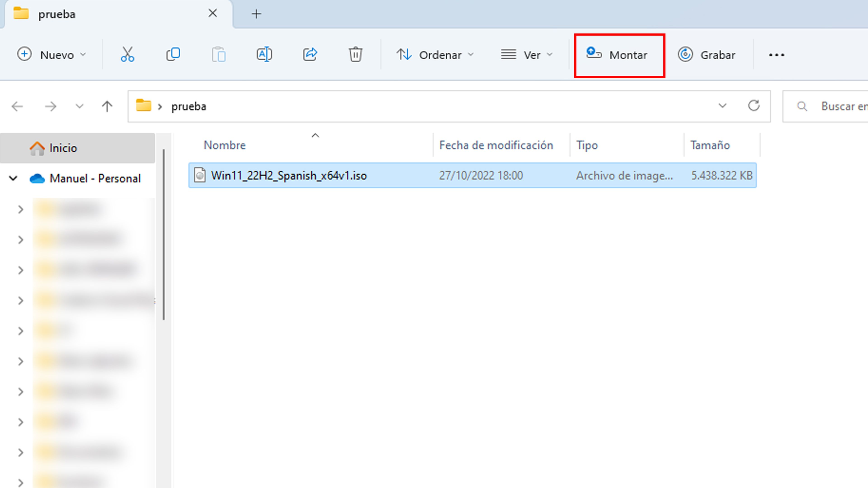Viewport: 868px width, 488px height.
Task: Click the Share icon in toolbar
Action: pos(310,54)
